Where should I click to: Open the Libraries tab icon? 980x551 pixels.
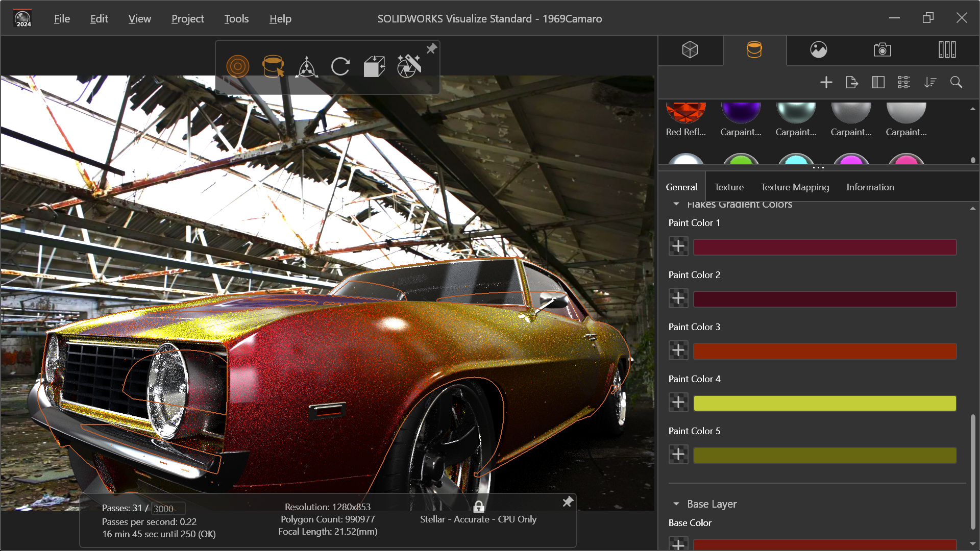click(947, 50)
